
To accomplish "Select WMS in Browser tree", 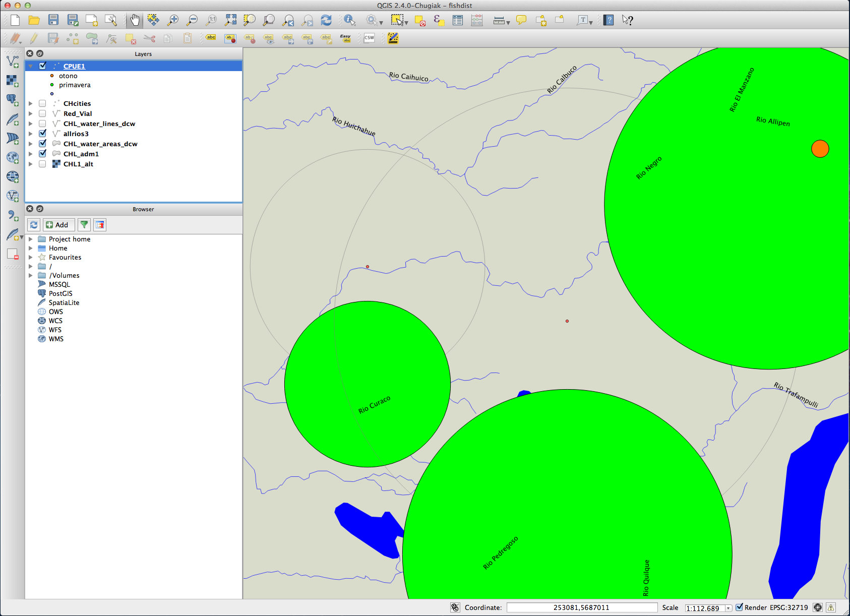I will pyautogui.click(x=56, y=339).
